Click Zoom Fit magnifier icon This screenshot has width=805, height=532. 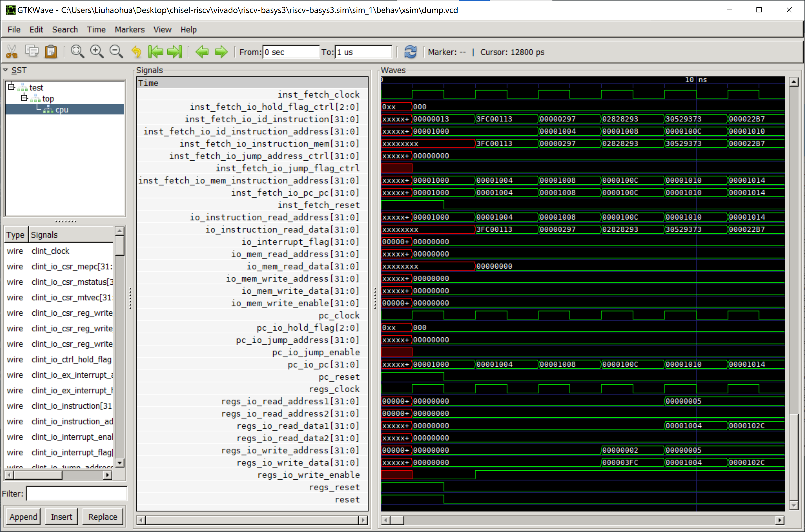pyautogui.click(x=77, y=52)
